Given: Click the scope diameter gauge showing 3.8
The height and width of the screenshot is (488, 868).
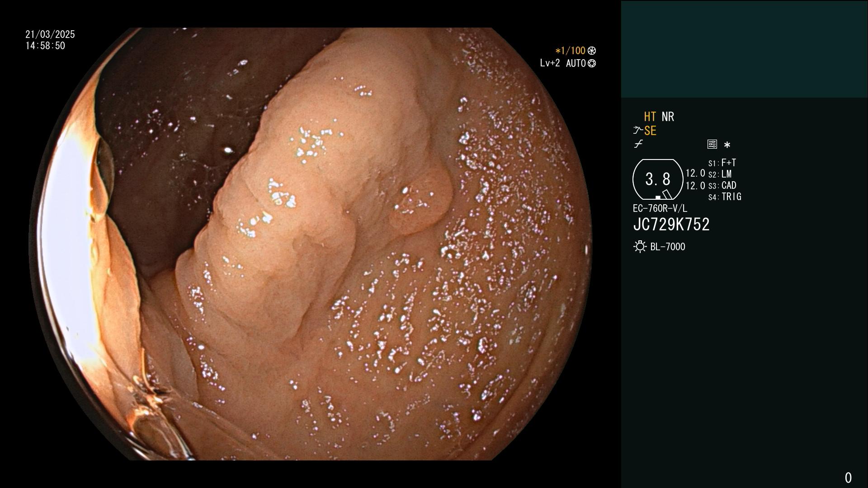Looking at the screenshot, I should pos(658,179).
